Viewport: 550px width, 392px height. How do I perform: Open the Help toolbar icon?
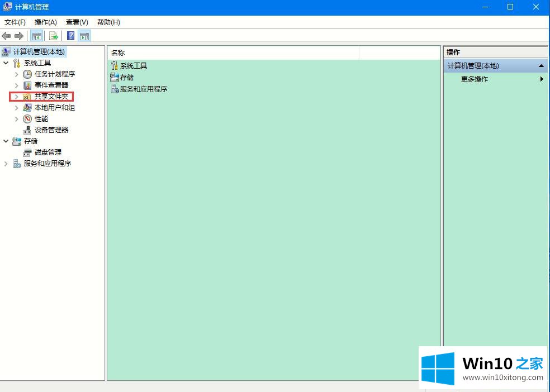70,36
